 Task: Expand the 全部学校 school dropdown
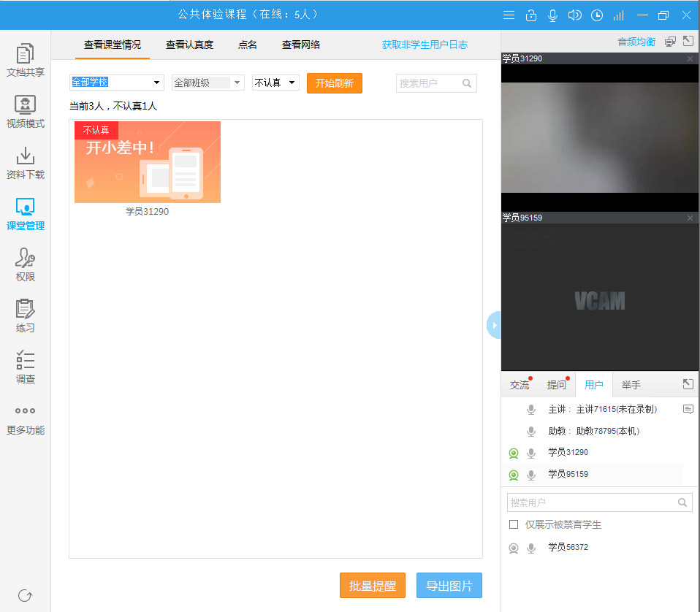[x=117, y=83]
